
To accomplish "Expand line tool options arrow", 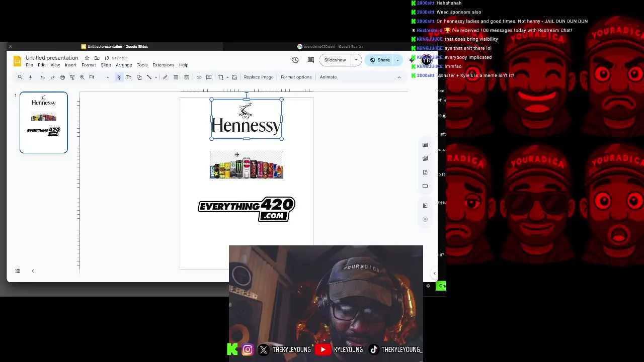I will 156,77.
